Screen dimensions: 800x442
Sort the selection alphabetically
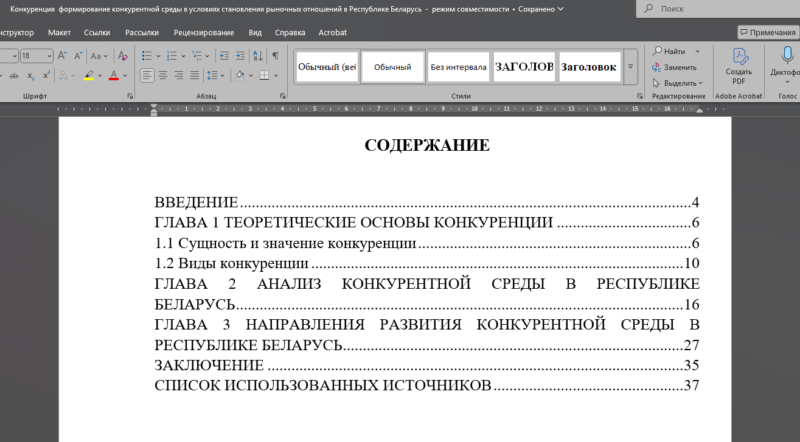(258, 56)
